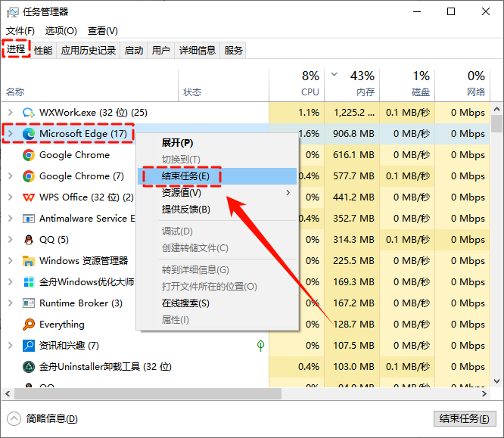This screenshot has width=504, height=438.
Task: Switch to the 启动 tab
Action: (134, 51)
